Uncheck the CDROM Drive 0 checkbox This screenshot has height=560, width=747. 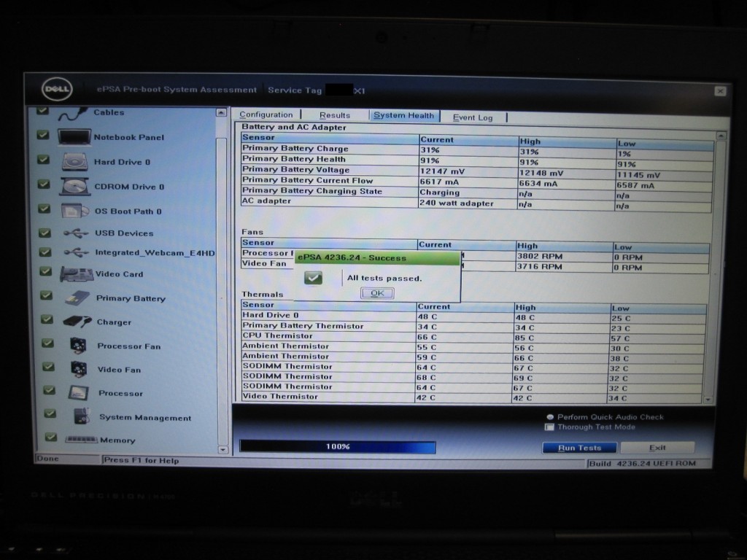pyautogui.click(x=44, y=184)
